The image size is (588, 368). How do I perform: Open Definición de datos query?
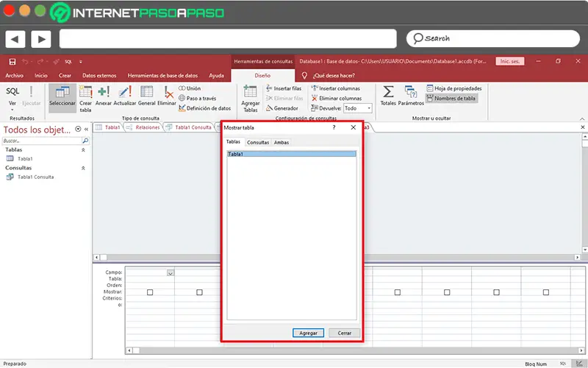coord(205,108)
